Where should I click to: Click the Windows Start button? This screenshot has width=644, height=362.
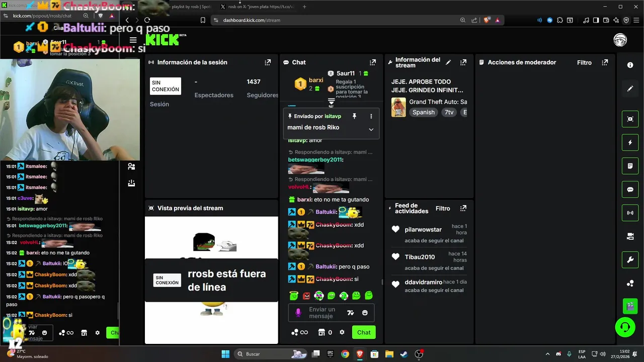pyautogui.click(x=225, y=354)
